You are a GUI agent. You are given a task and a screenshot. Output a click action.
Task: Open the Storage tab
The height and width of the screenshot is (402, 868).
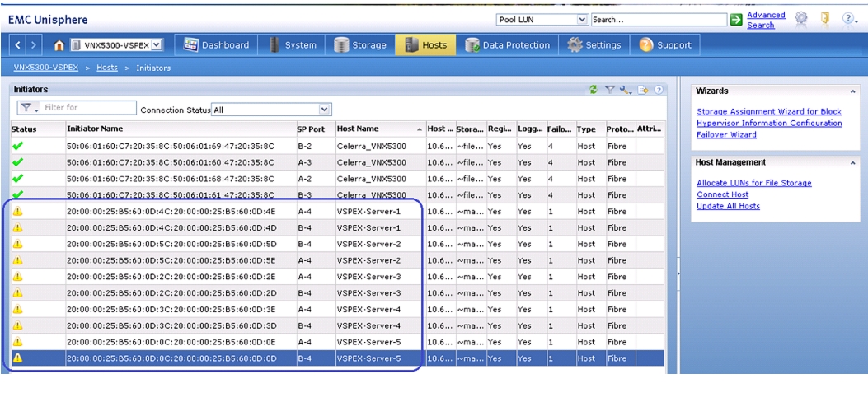click(360, 45)
